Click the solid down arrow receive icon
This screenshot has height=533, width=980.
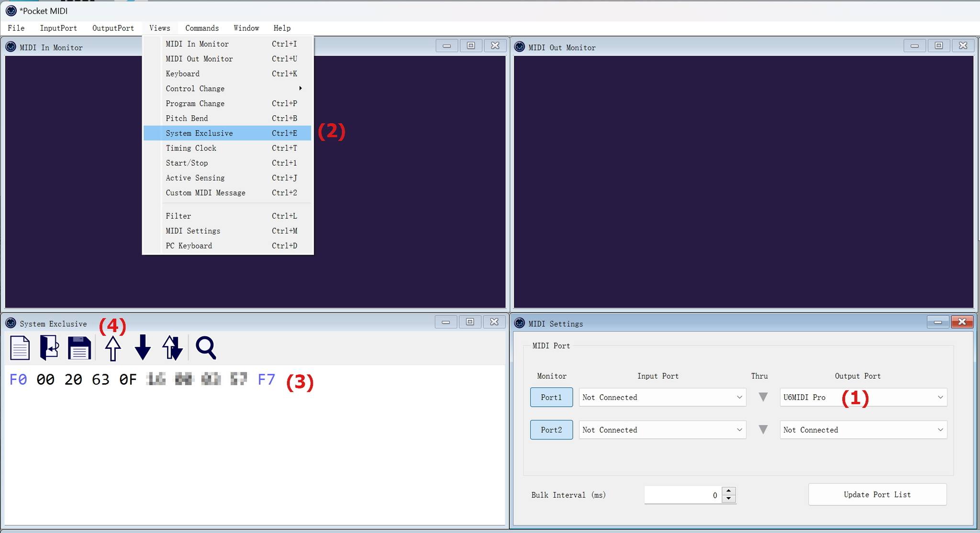[143, 348]
